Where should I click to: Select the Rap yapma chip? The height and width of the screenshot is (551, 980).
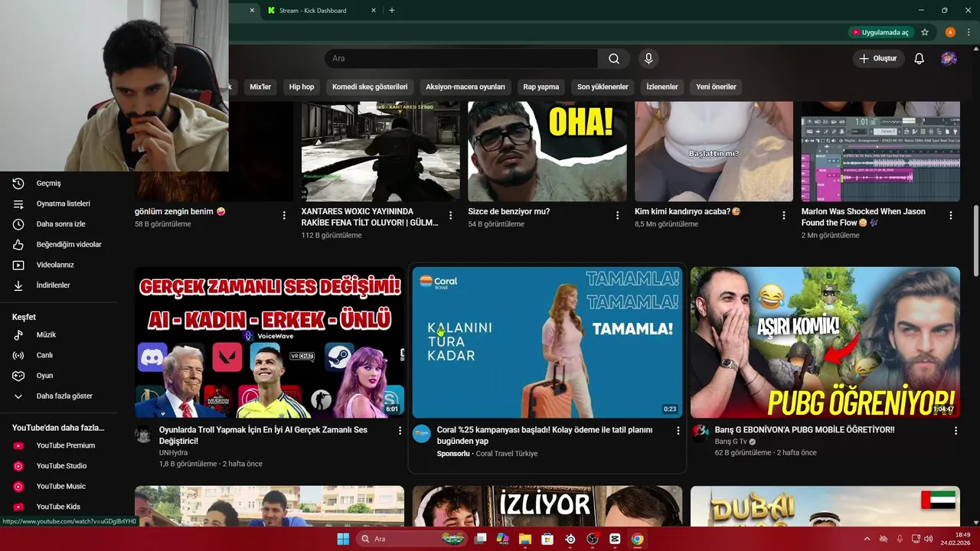click(x=541, y=87)
